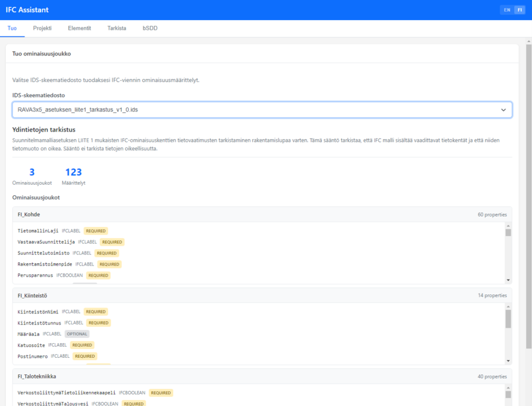
Task: Click the IFC Assistant title
Action: pos(27,10)
